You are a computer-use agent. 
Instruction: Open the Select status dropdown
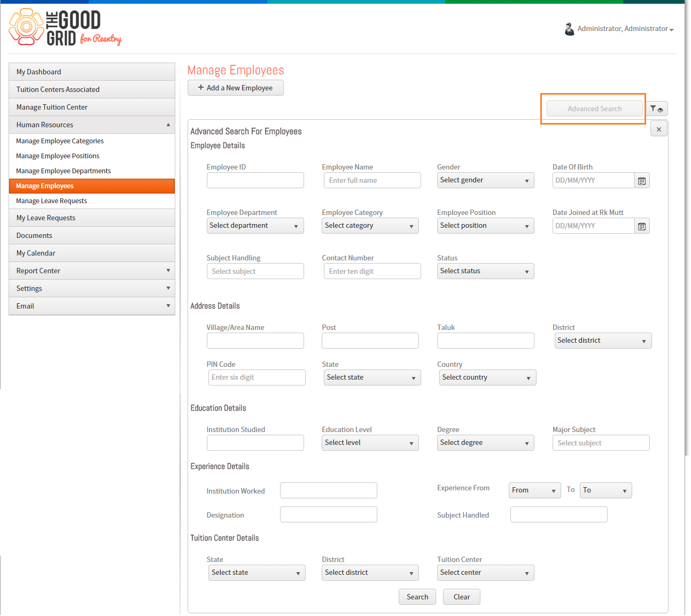(x=485, y=271)
